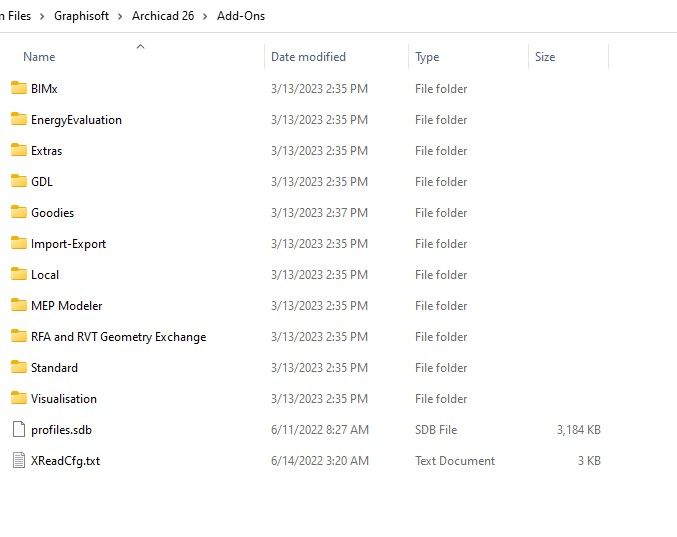Viewport: 677px width, 537px height.
Task: Select the EnergyEvaluation folder icon
Action: [x=18, y=119]
